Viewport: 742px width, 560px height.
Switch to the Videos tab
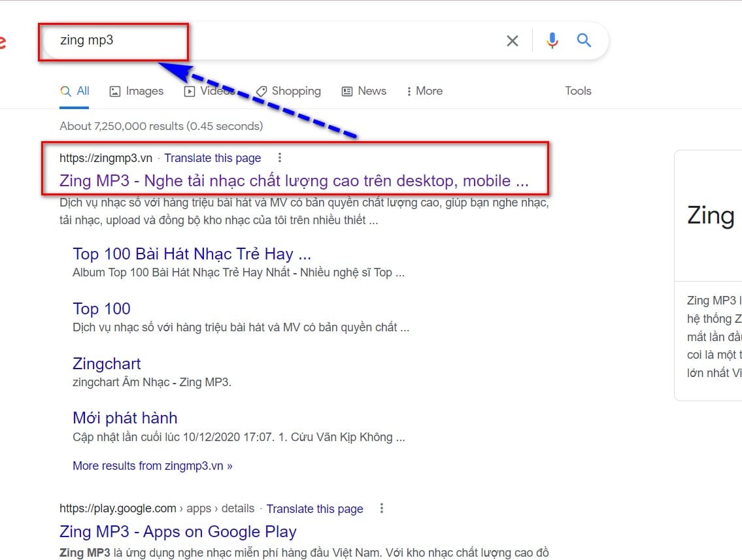210,91
